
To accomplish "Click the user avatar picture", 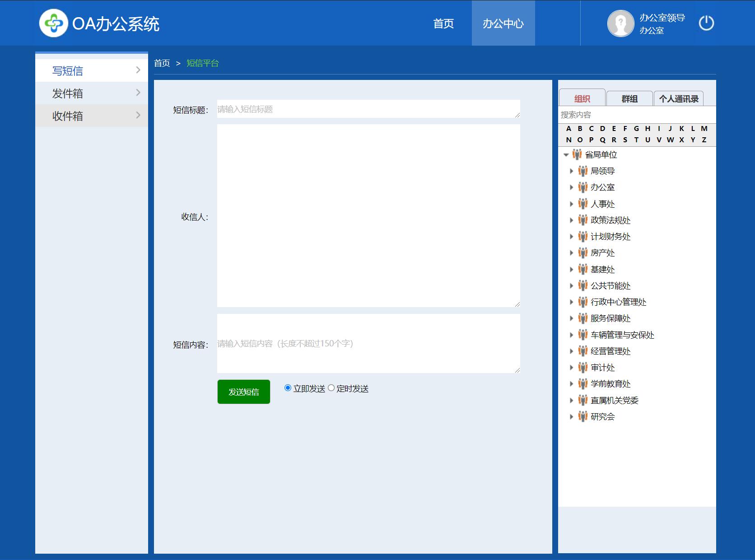I will [x=620, y=23].
